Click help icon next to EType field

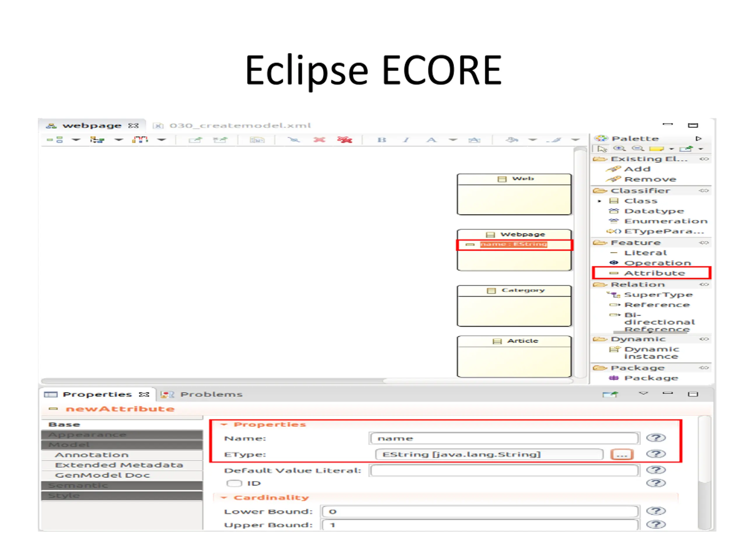point(656,454)
